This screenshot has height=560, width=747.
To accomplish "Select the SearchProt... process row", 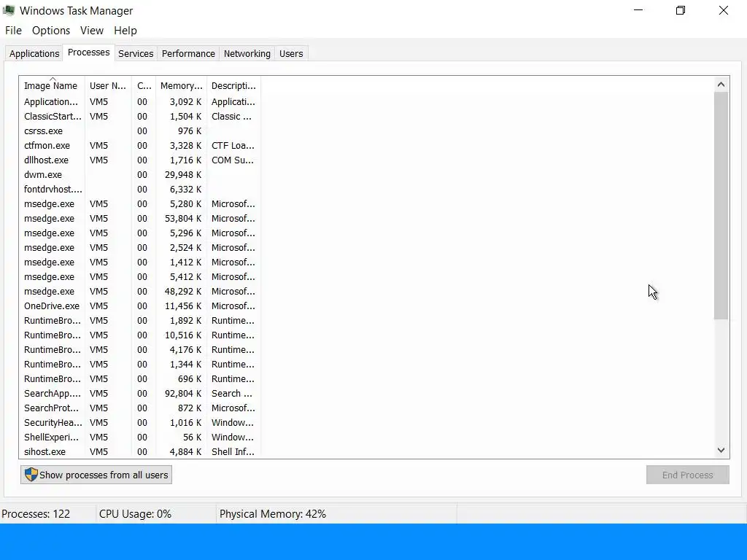I will click(x=139, y=408).
